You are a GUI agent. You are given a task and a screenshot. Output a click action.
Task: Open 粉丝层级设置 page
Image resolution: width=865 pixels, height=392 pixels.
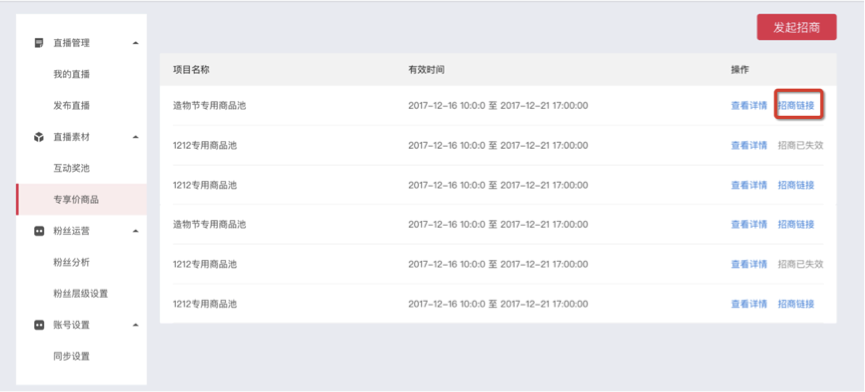(x=82, y=294)
